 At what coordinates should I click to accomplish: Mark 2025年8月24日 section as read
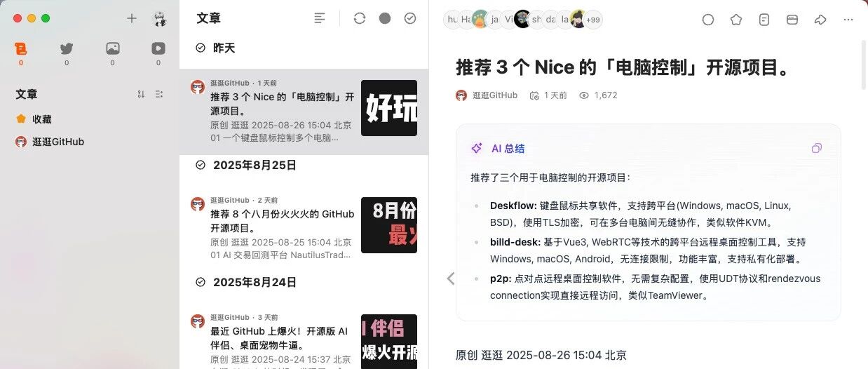[201, 282]
